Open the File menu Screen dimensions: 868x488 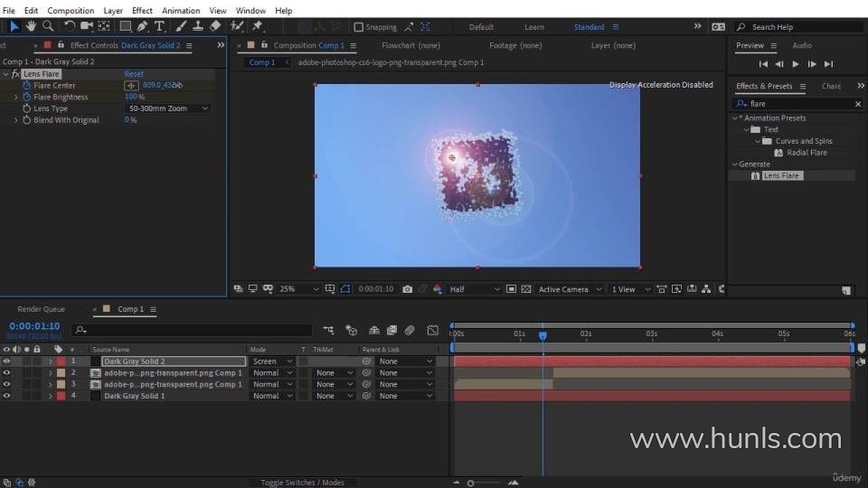[9, 10]
